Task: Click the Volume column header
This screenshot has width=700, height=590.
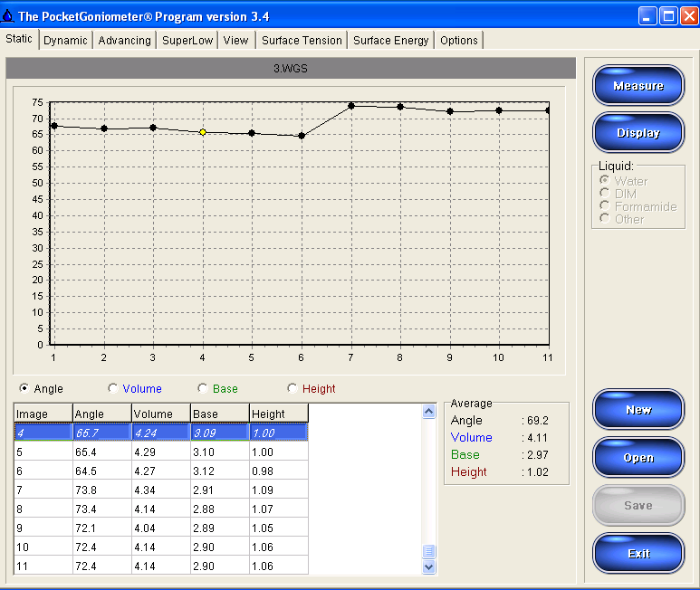Action: point(161,414)
